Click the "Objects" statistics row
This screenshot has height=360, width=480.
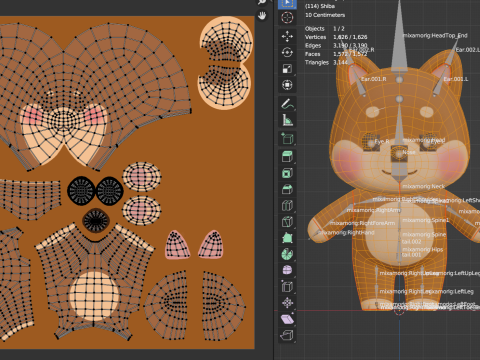coord(325,29)
